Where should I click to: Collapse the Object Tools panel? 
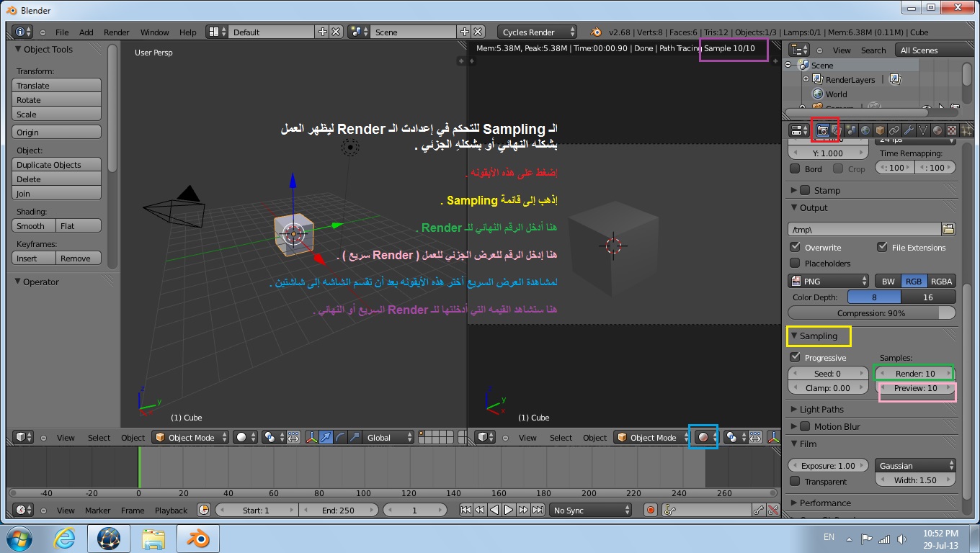(x=18, y=49)
